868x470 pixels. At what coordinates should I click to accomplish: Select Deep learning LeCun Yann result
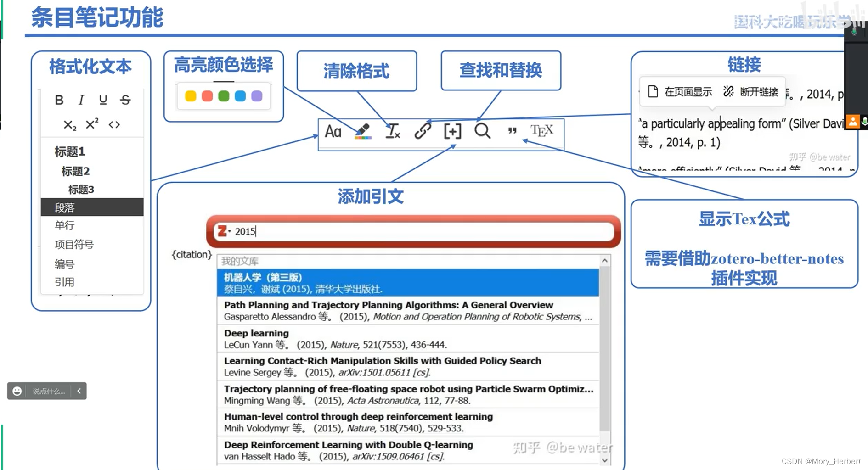tap(408, 339)
